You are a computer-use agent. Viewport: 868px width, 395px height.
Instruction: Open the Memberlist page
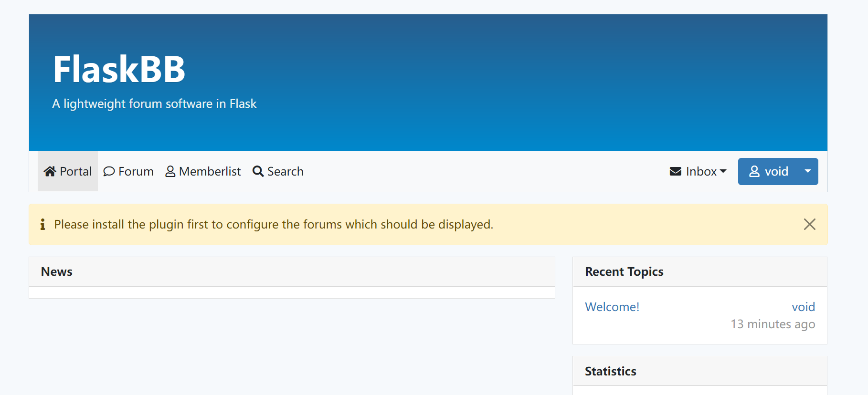(x=203, y=171)
